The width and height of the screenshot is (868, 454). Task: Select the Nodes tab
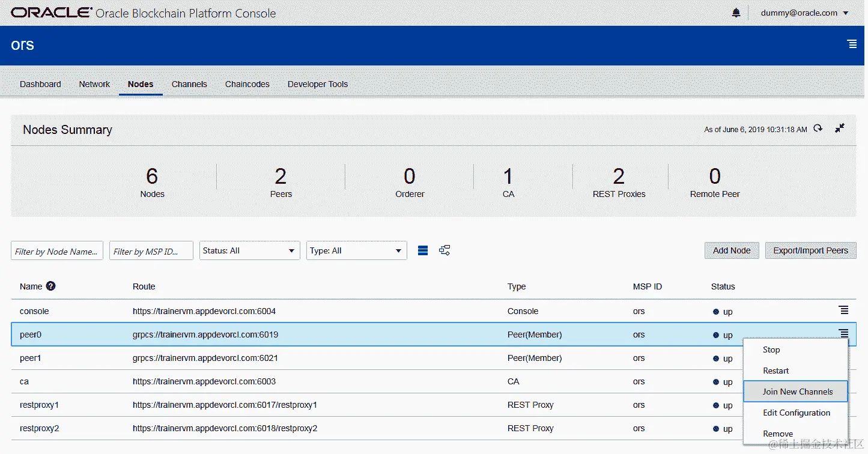(x=141, y=84)
